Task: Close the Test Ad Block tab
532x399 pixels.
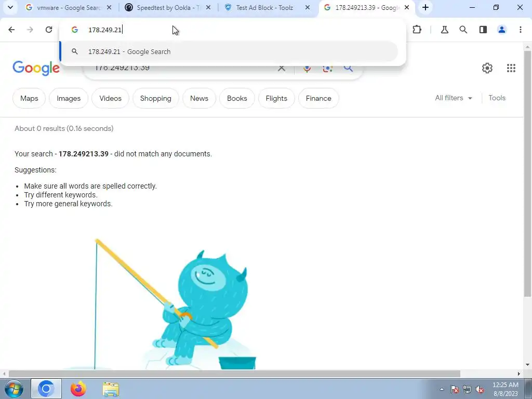Action: tap(308, 7)
